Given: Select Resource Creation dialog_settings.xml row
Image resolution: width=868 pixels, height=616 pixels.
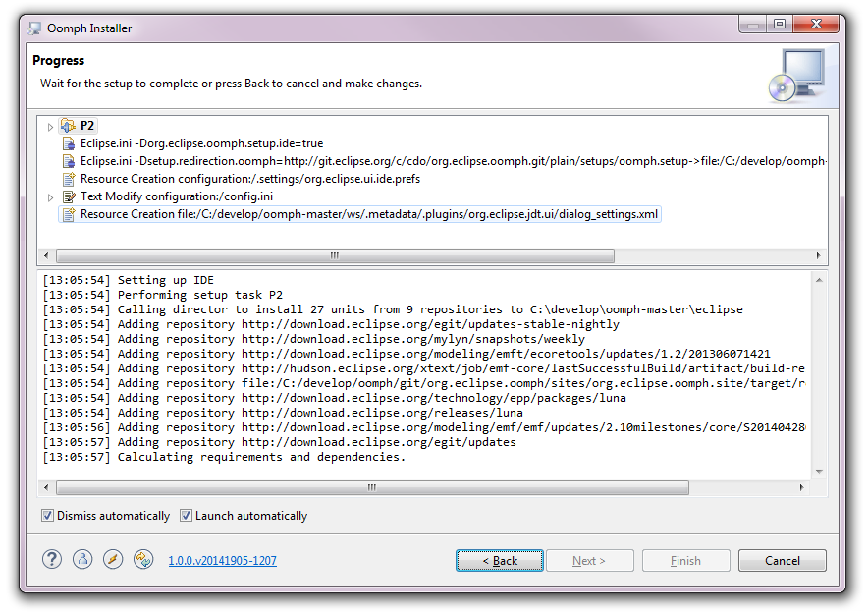Looking at the screenshot, I should pyautogui.click(x=359, y=214).
